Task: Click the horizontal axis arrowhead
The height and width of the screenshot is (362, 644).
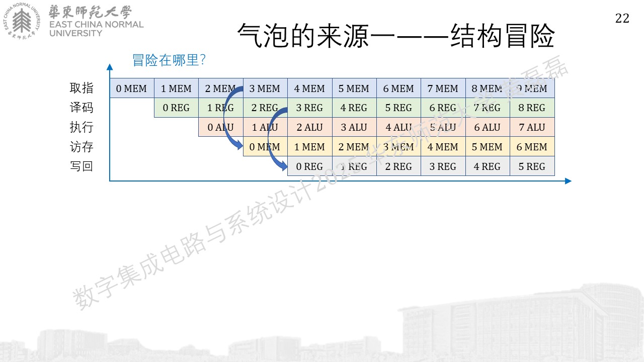Action: click(568, 181)
